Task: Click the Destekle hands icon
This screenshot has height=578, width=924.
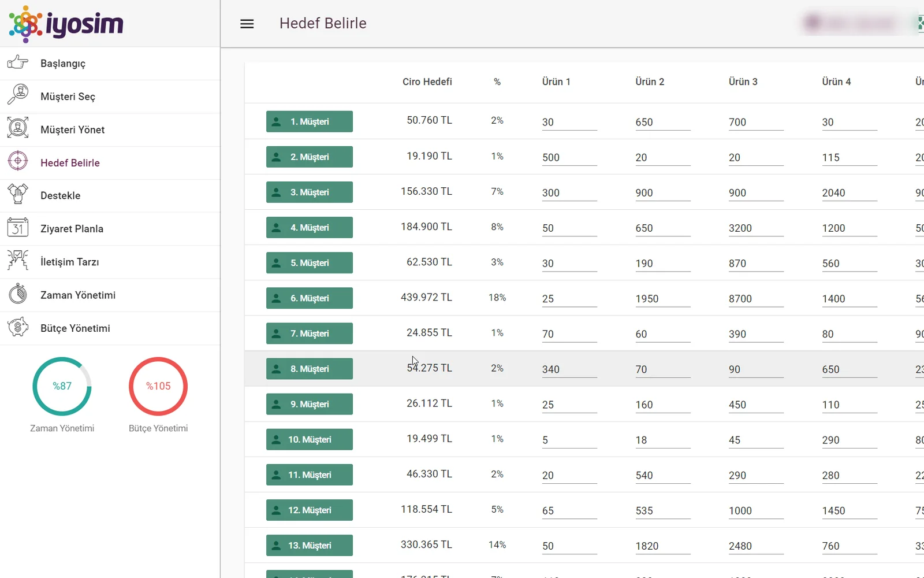Action: [x=18, y=194]
